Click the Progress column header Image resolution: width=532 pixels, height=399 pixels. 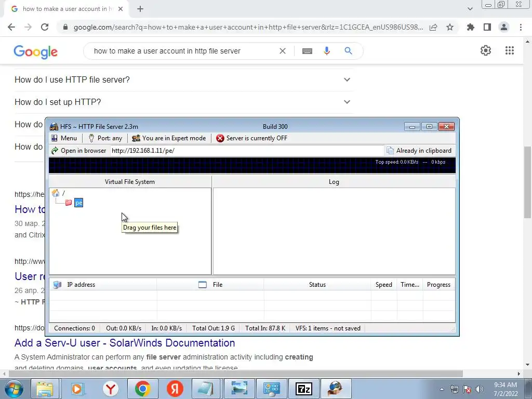[438, 285]
